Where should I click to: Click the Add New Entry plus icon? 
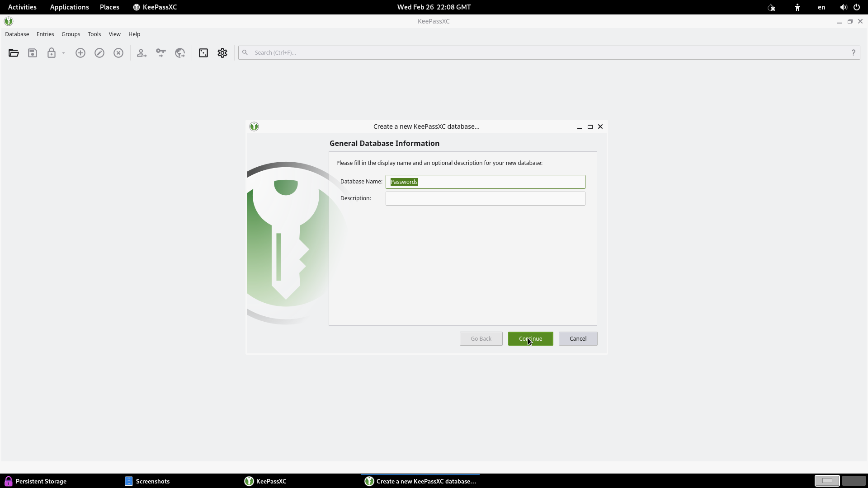click(x=80, y=53)
